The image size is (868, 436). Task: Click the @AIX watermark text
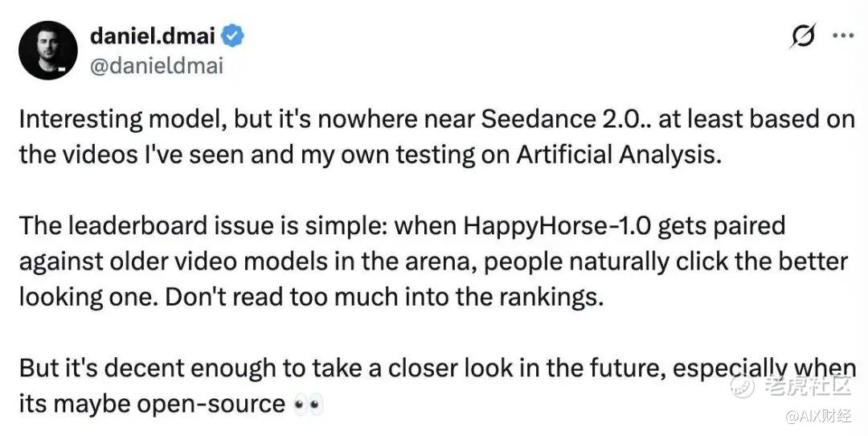click(820, 416)
